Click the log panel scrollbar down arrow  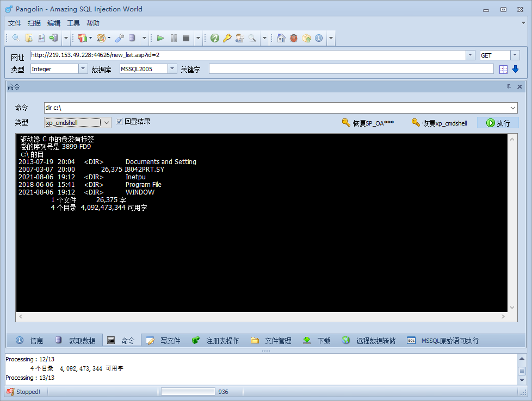pos(522,380)
